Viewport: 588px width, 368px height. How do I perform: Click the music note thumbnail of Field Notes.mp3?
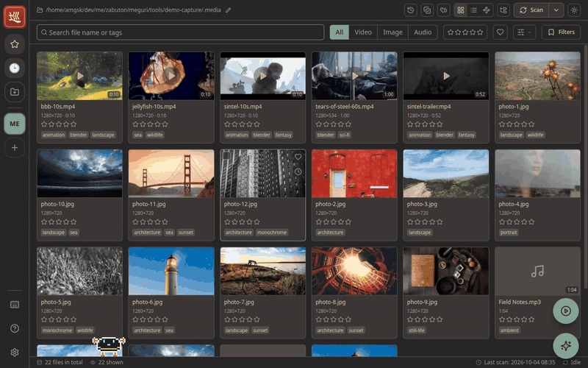point(537,271)
